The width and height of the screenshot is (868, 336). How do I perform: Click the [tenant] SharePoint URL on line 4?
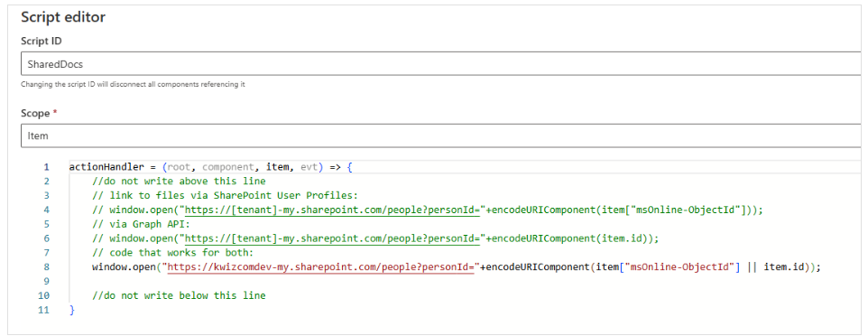pyautogui.click(x=332, y=210)
